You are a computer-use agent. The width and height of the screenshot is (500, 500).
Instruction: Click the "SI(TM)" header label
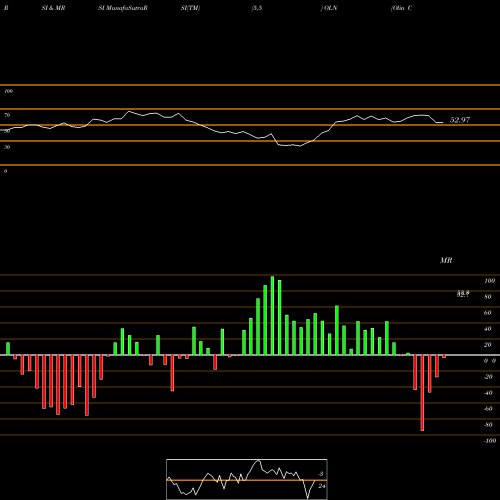[x=190, y=8]
